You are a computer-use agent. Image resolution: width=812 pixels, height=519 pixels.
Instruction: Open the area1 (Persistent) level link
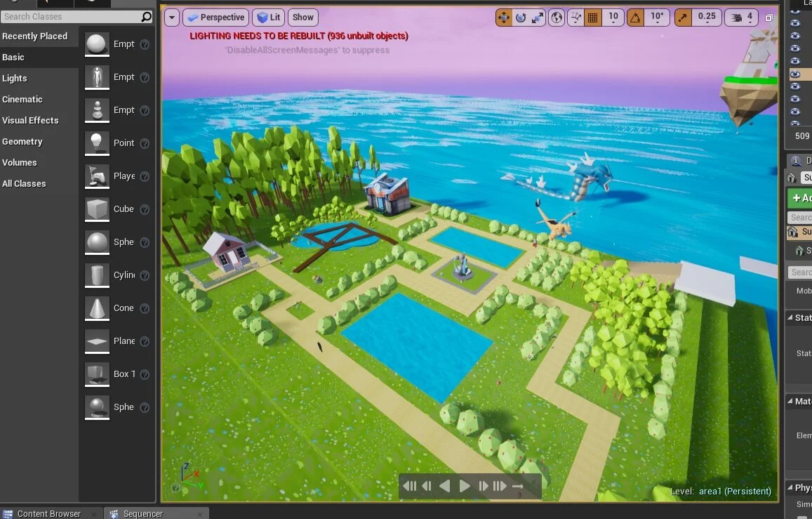tap(735, 491)
